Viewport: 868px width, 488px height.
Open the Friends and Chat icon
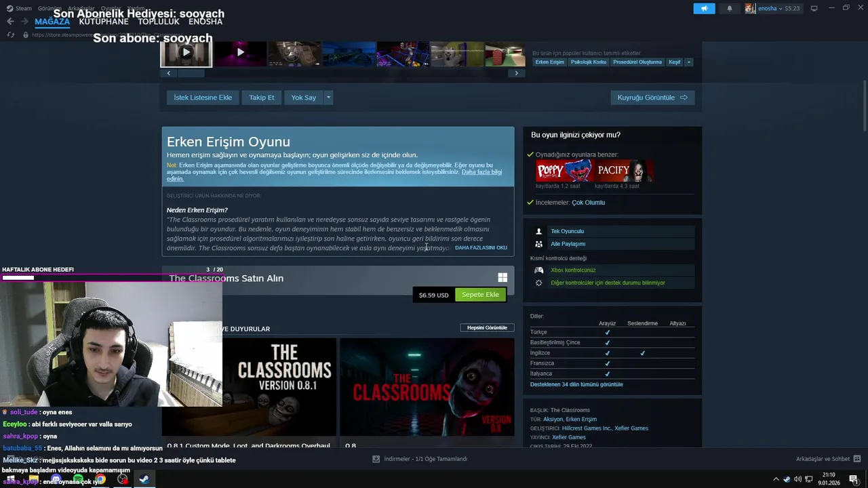coord(857,459)
